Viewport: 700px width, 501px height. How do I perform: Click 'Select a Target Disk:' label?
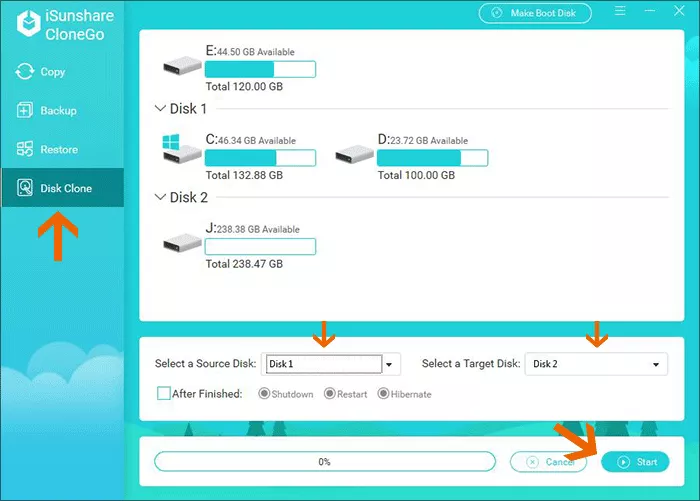coord(471,363)
